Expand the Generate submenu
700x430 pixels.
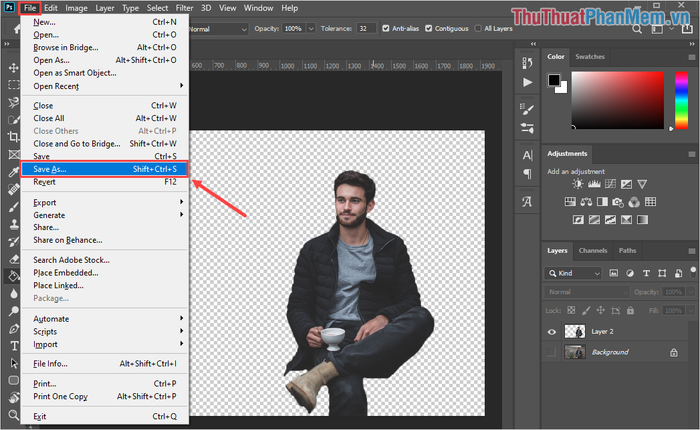[105, 215]
